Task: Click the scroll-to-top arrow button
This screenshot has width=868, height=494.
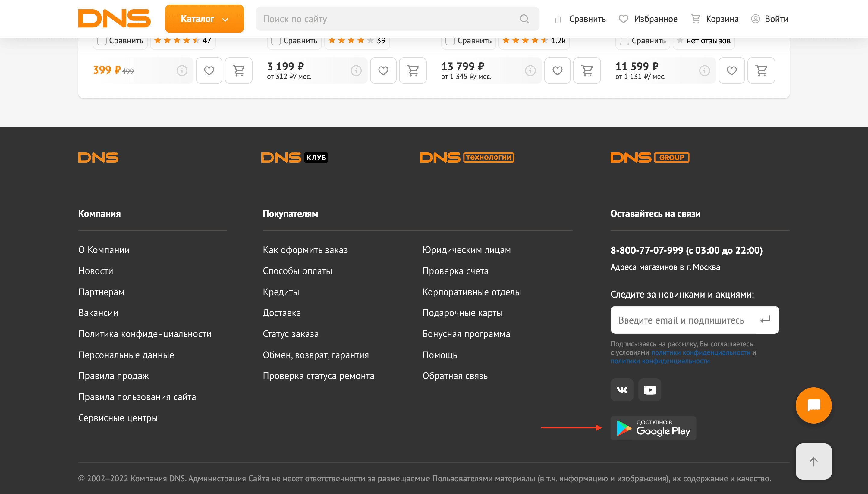Action: [813, 461]
